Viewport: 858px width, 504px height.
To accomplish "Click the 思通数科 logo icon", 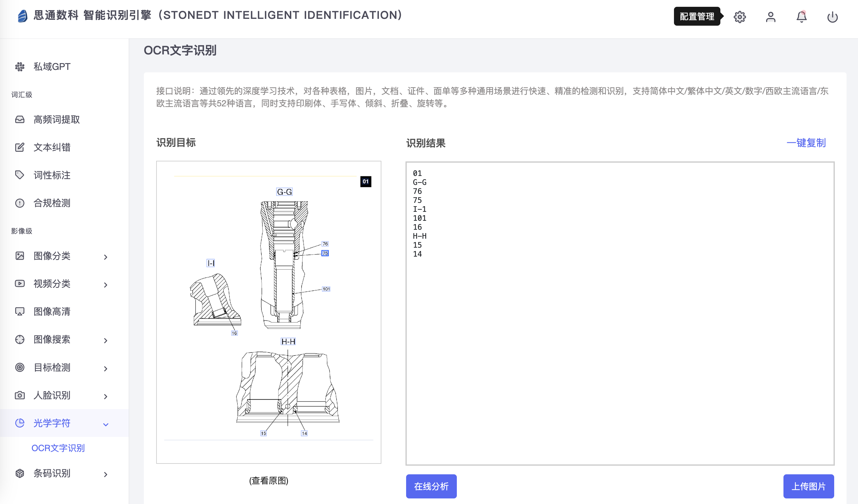I will [23, 16].
